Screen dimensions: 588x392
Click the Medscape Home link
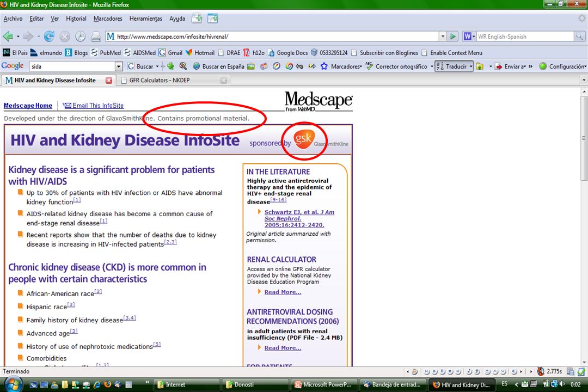[28, 106]
